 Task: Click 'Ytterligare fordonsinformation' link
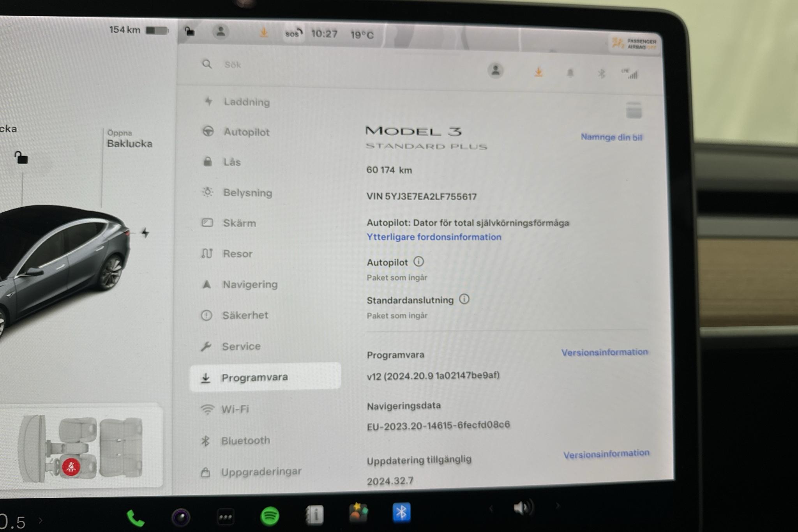coord(434,237)
